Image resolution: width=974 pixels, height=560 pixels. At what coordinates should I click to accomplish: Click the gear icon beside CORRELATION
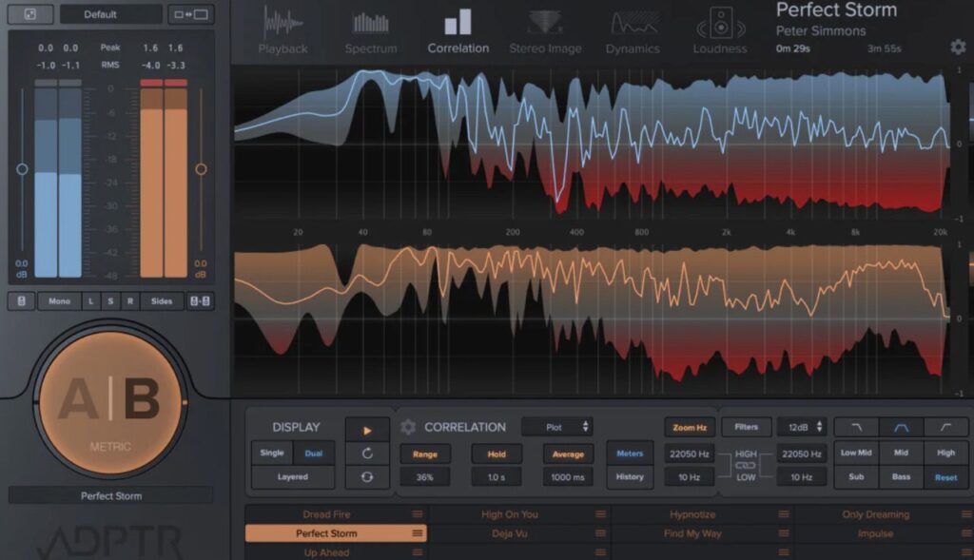click(x=408, y=427)
